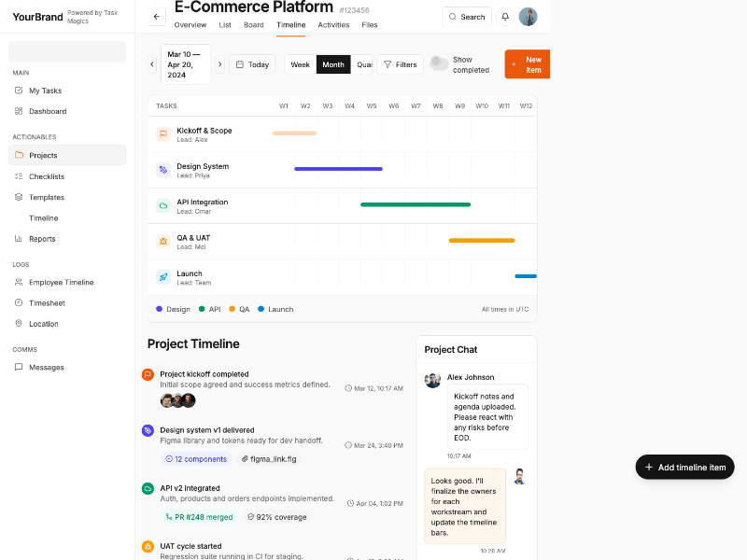Click the Design System task icon
This screenshot has width=747, height=560.
163,170
